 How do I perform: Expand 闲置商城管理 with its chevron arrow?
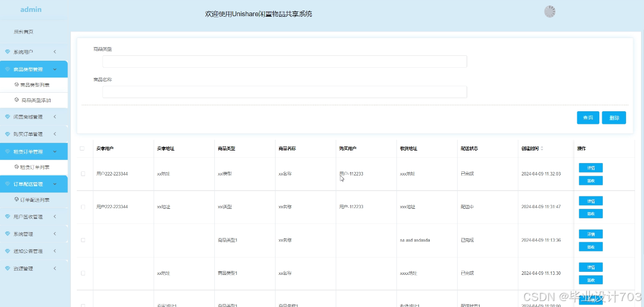click(x=55, y=117)
